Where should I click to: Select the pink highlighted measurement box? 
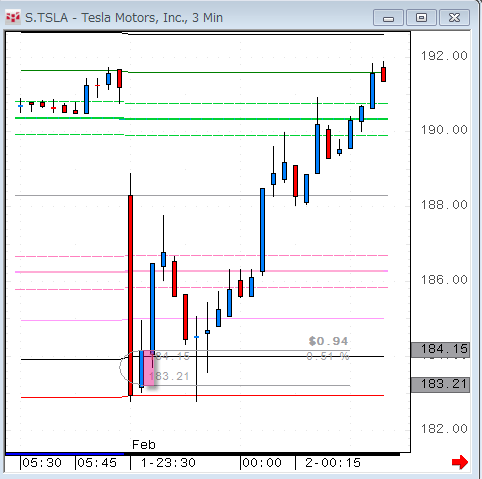(149, 368)
